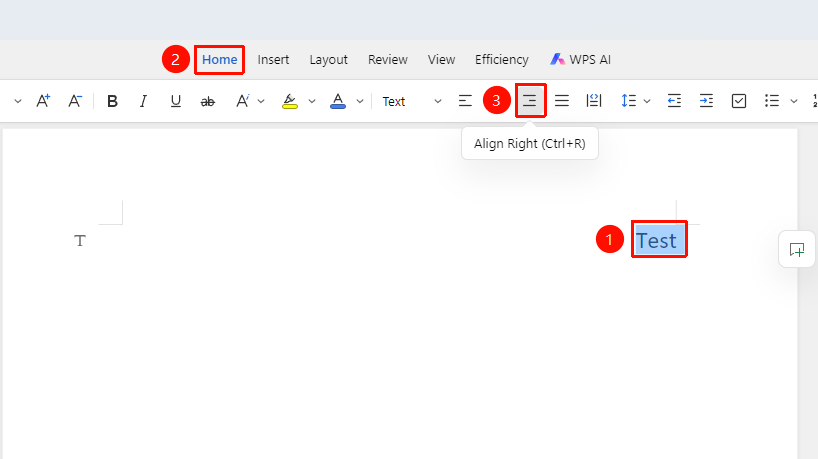The height and width of the screenshot is (459, 818).
Task: Expand font color dropdown arrow
Action: 360,101
